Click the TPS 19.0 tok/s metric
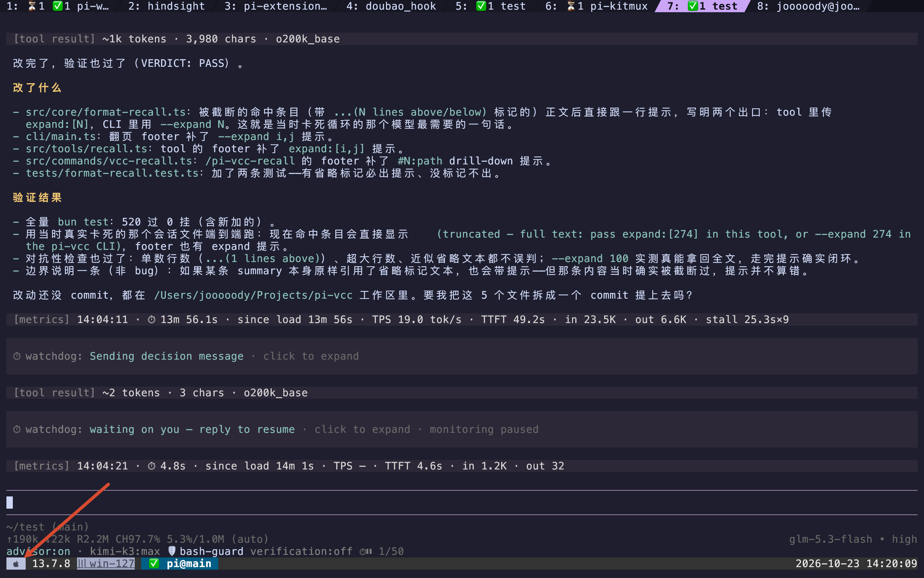924x578 pixels. click(416, 320)
